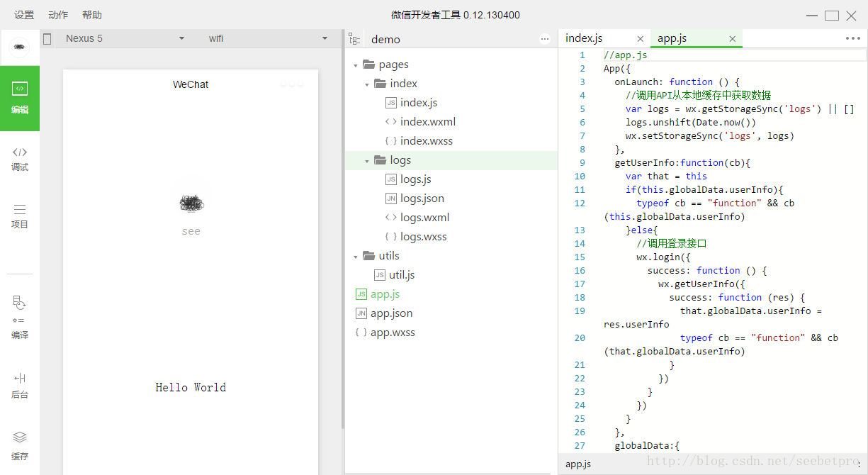Click code line 'wx.login({'

point(663,257)
